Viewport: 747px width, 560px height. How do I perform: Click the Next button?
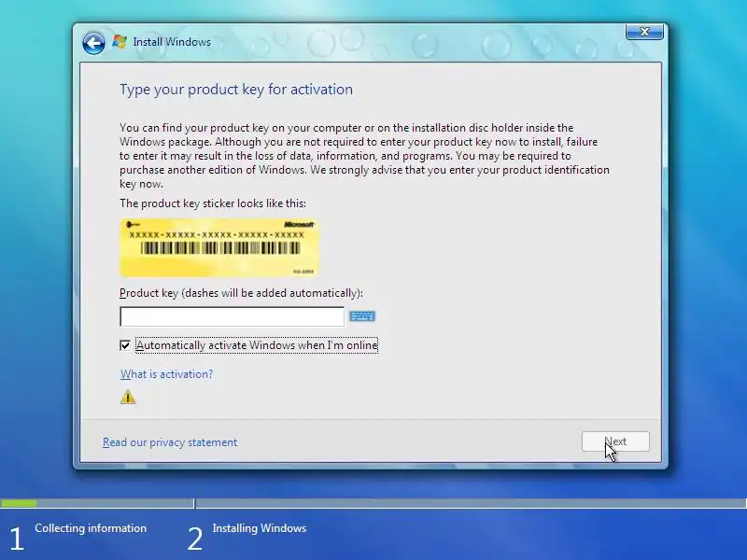615,441
